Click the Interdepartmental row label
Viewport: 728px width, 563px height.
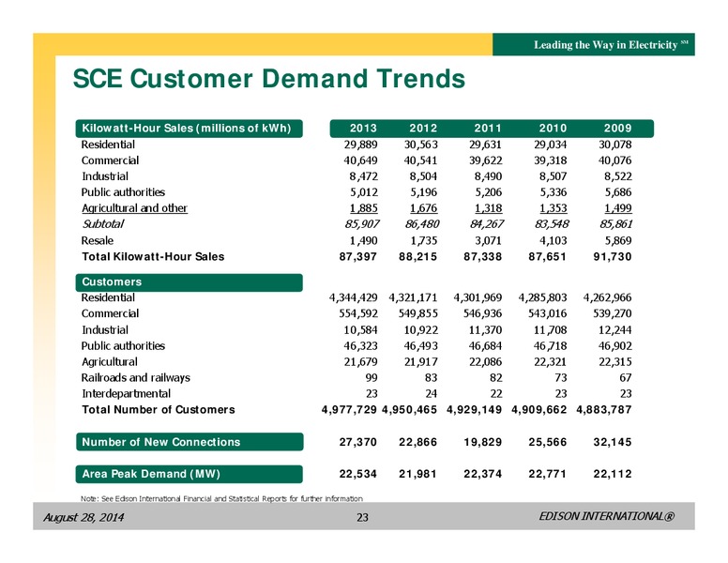tap(127, 394)
